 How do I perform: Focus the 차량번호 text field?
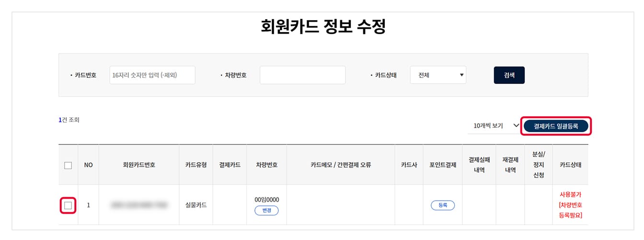tap(302, 75)
